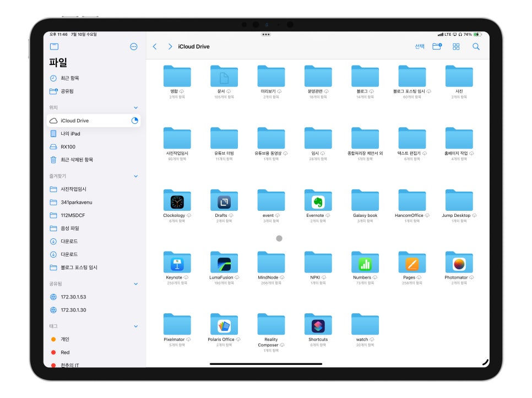532x398 pixels.
Task: Tap the 선택 button
Action: pos(420,46)
